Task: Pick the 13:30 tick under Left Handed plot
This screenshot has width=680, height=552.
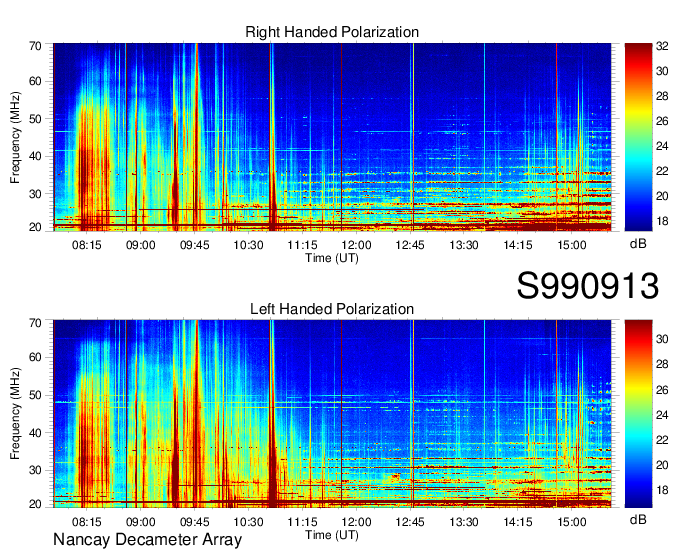Action: (x=464, y=521)
